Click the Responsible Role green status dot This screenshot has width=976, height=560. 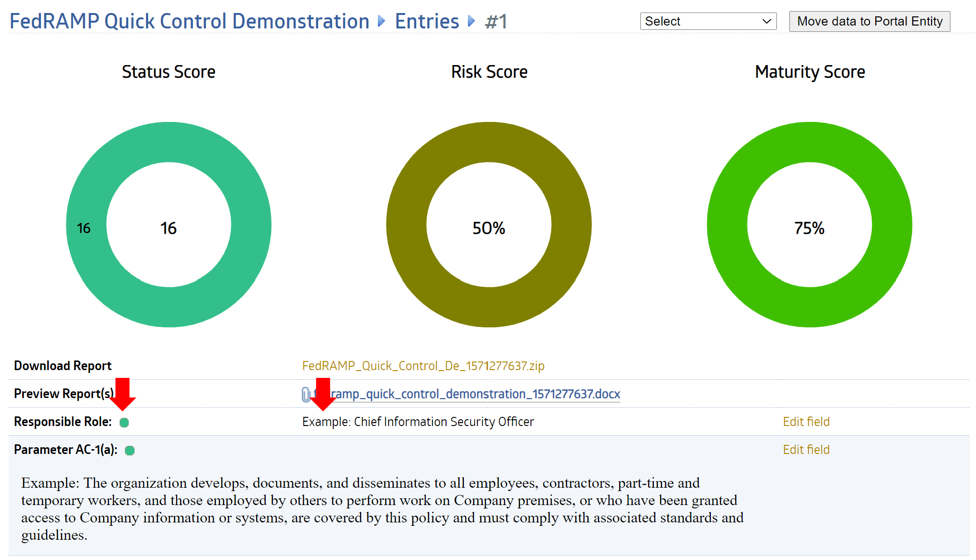(x=124, y=423)
